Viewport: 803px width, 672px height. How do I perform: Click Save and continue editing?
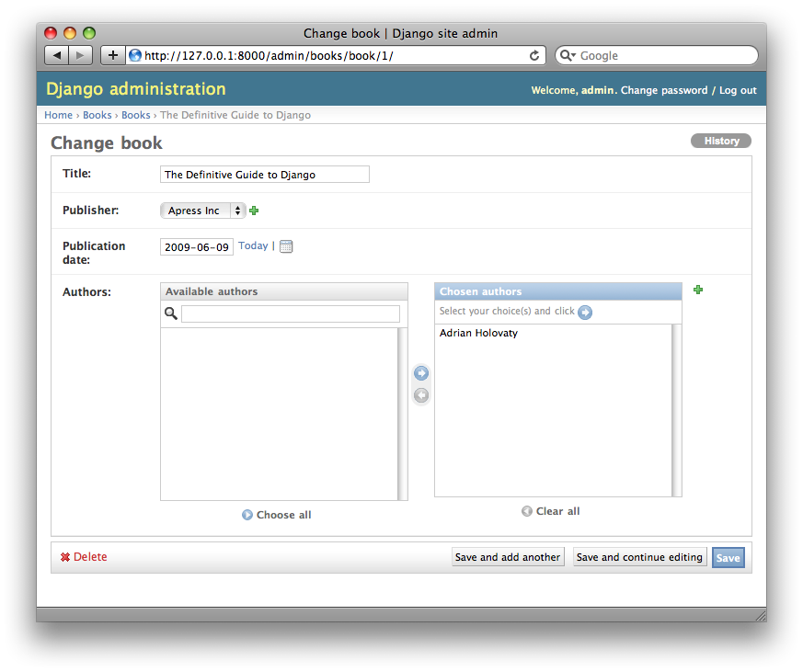tap(639, 557)
